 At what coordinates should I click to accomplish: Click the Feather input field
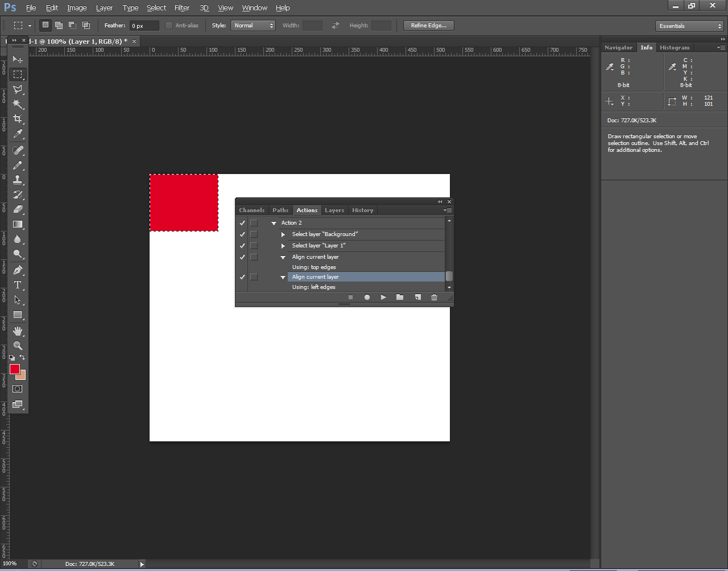144,26
